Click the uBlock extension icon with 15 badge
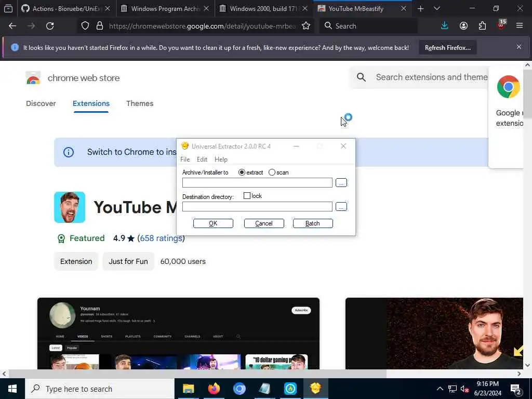Image resolution: width=532 pixels, height=399 pixels. point(501,25)
